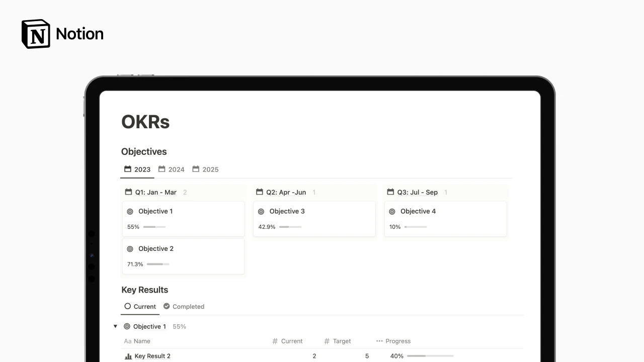Click the checkmark icon beside Completed
The height and width of the screenshot is (362, 644).
pos(166,306)
